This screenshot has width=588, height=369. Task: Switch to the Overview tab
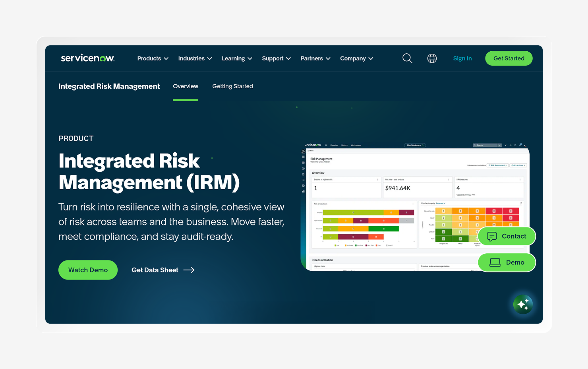[186, 86]
